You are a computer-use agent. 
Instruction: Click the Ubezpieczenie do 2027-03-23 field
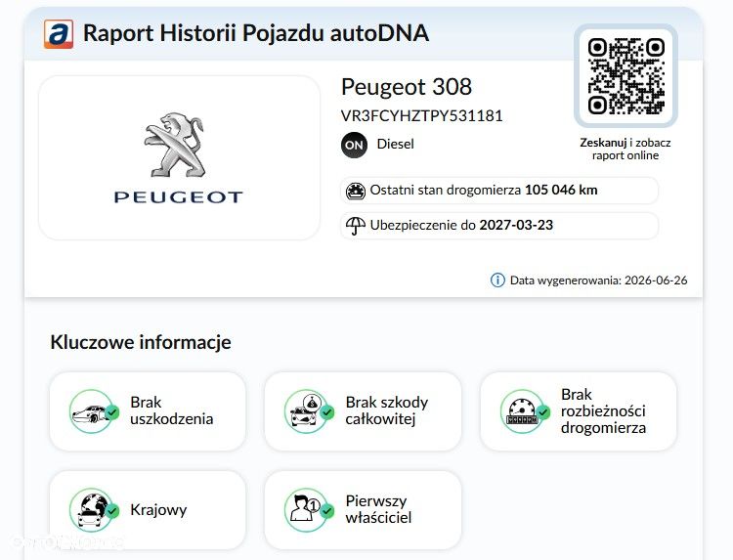pyautogui.click(x=499, y=226)
